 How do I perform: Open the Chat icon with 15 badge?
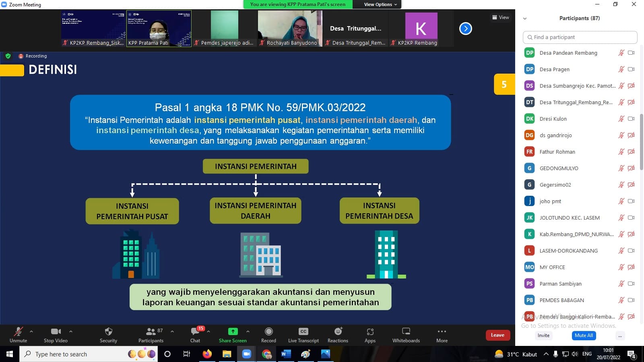195,332
